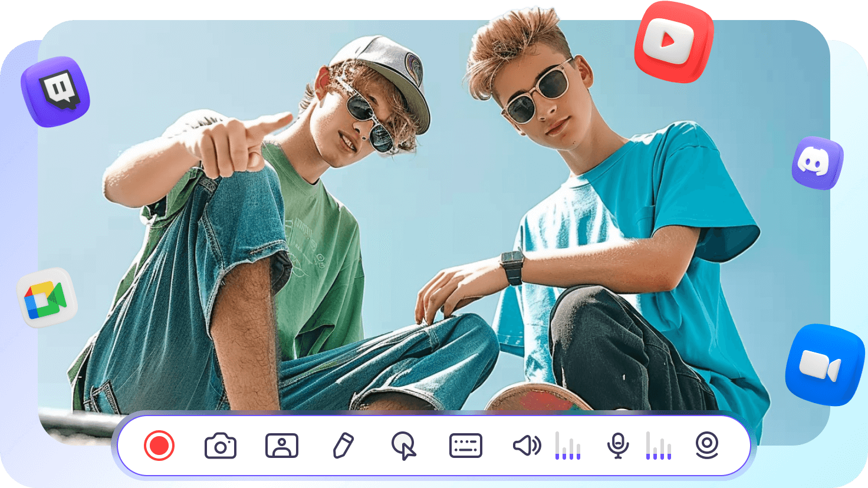The width and height of the screenshot is (868, 488).
Task: Click the purple Twitch icon
Action: coord(55,91)
